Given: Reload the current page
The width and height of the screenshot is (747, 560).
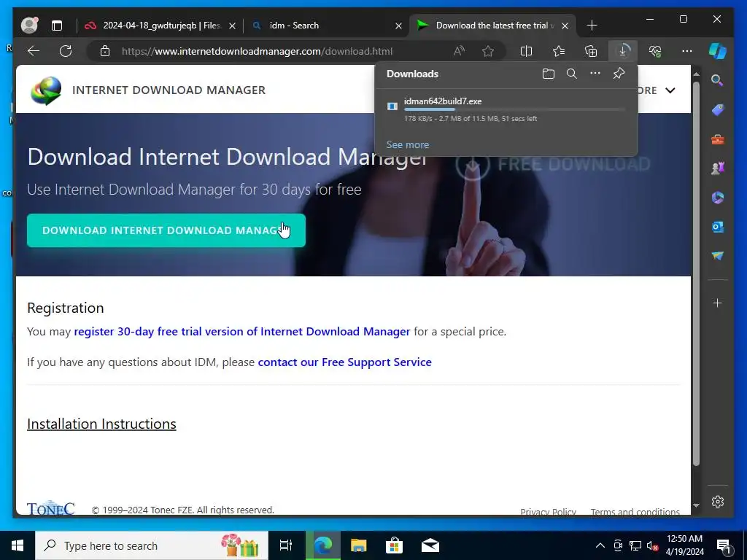Looking at the screenshot, I should (66, 51).
